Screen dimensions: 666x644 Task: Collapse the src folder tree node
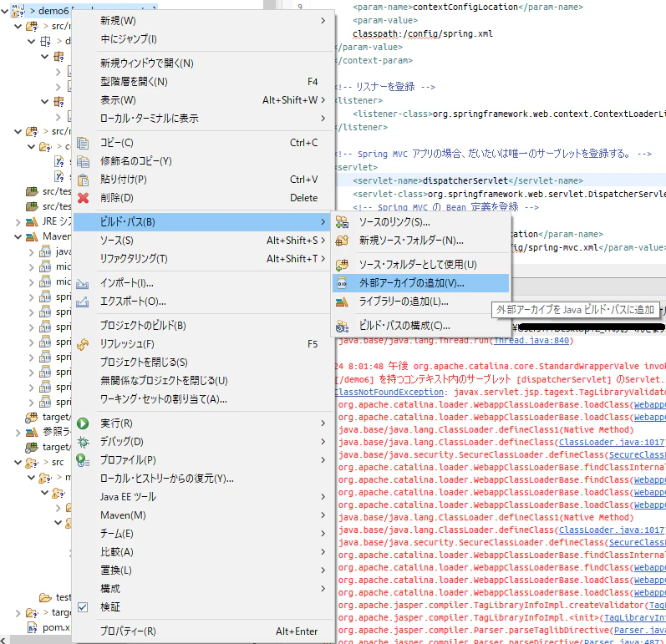point(18,462)
